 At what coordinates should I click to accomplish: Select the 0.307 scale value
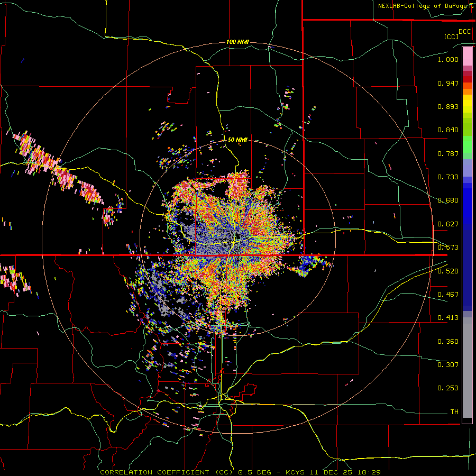click(448, 364)
